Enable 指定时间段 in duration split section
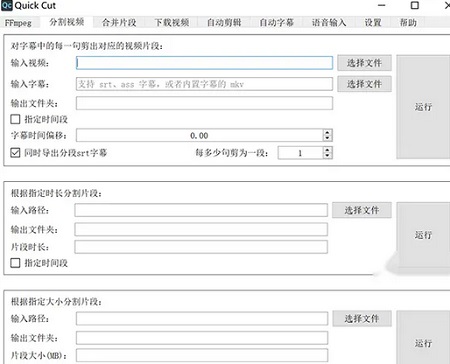Viewport: 450px width, 364px height. (x=15, y=263)
